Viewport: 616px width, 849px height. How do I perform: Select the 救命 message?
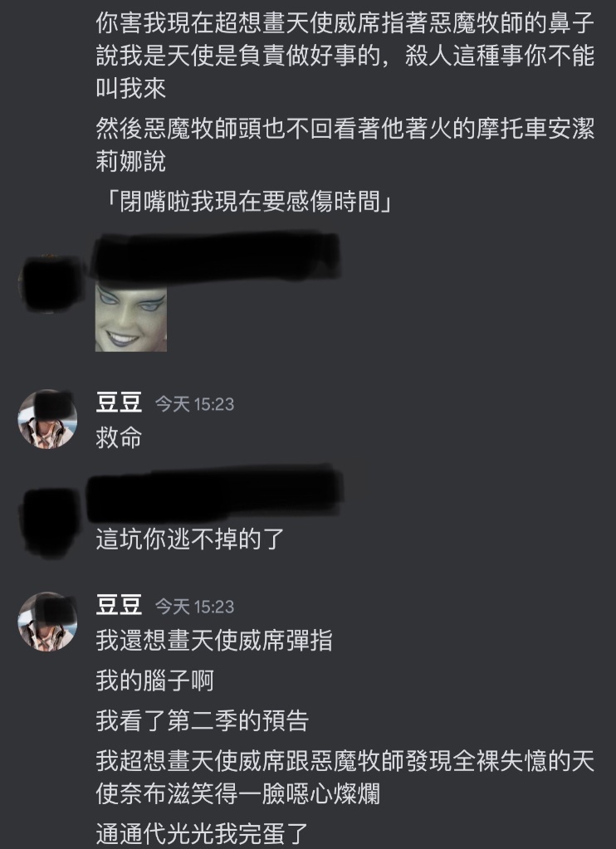pos(120,437)
